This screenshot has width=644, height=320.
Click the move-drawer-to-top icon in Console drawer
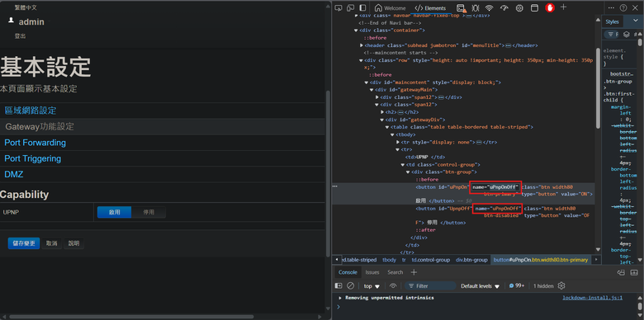(x=622, y=272)
